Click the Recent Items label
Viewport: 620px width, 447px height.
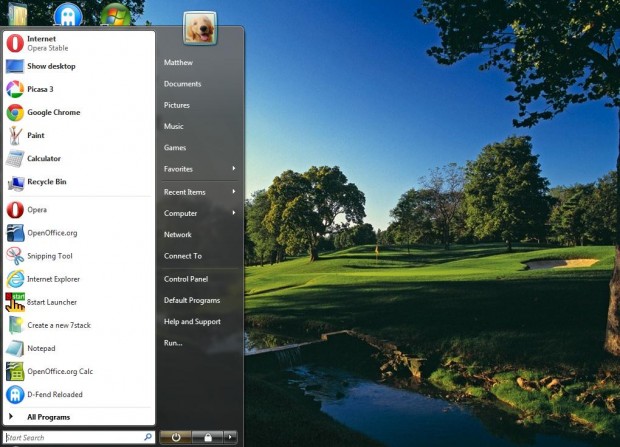point(185,192)
